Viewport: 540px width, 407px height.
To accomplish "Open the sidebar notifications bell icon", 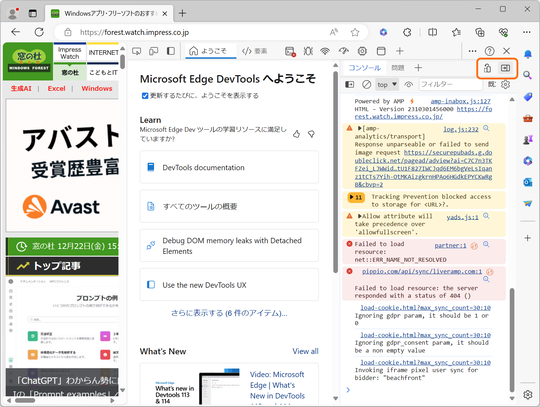I will [528, 54].
